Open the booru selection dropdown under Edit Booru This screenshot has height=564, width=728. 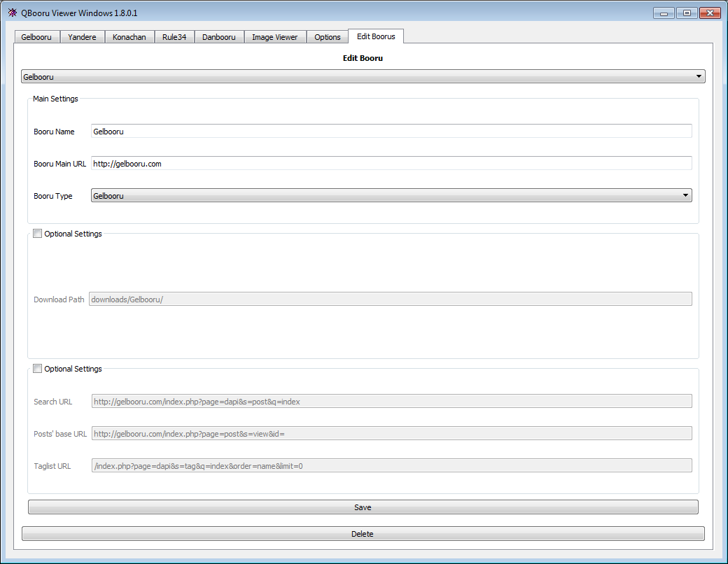click(x=363, y=76)
